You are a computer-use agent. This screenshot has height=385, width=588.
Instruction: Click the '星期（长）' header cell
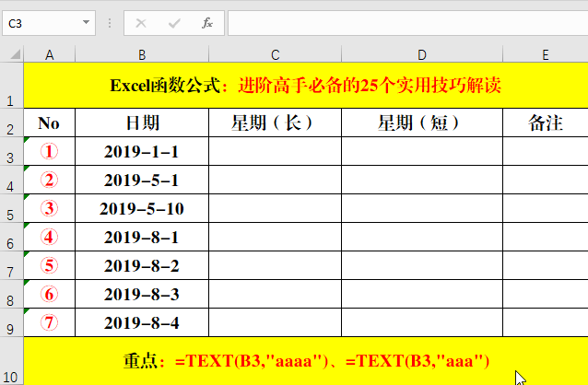[275, 122]
